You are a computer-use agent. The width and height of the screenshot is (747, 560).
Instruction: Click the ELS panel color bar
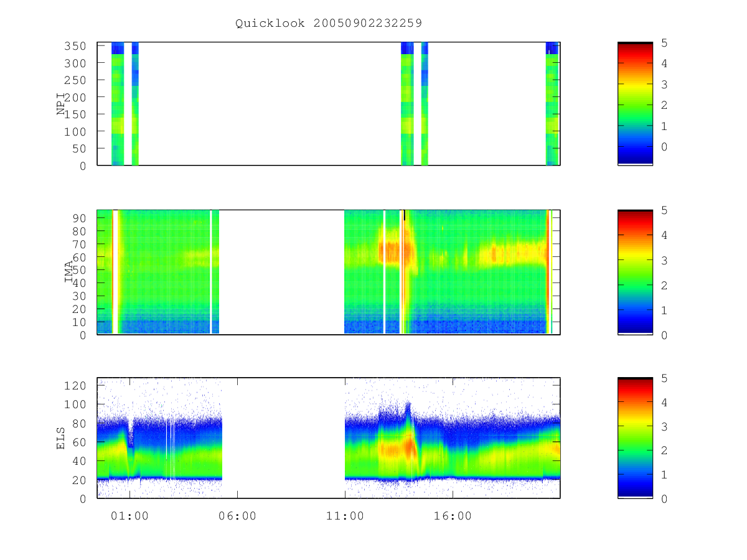635,438
